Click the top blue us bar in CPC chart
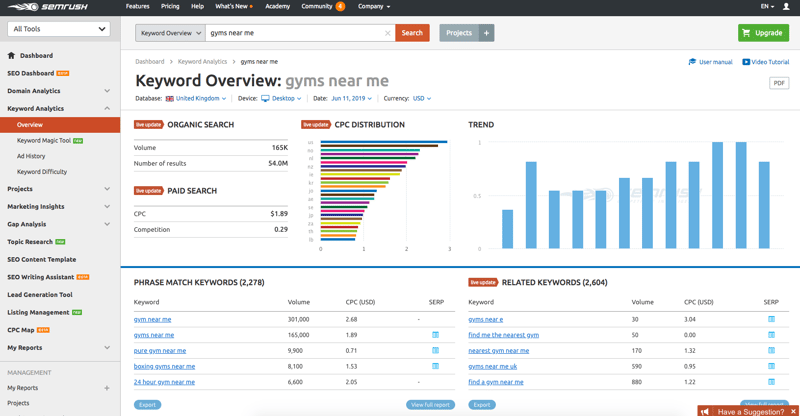 384,142
